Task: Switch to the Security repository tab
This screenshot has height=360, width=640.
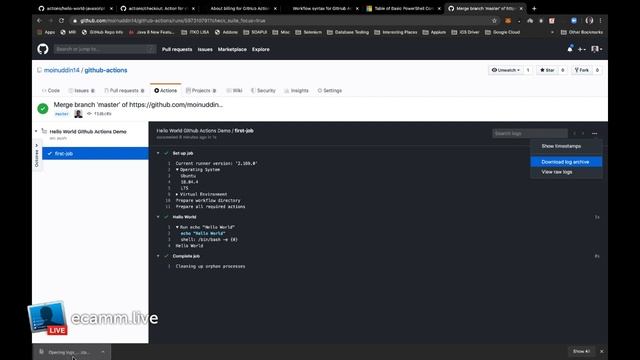Action: tap(263, 91)
